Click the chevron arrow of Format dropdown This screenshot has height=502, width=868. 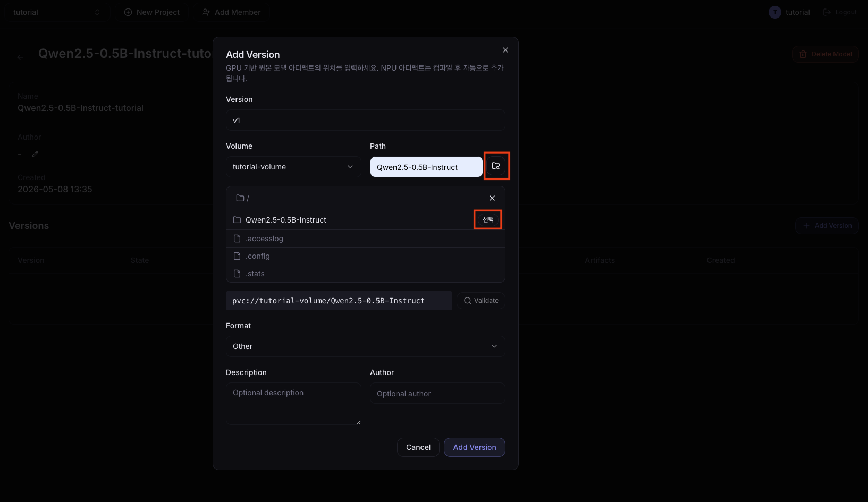(494, 346)
